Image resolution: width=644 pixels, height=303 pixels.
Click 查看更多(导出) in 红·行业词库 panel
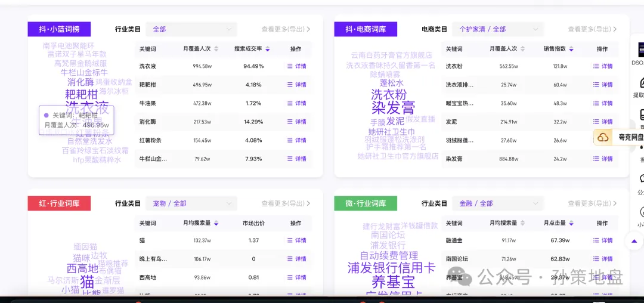tap(286, 203)
